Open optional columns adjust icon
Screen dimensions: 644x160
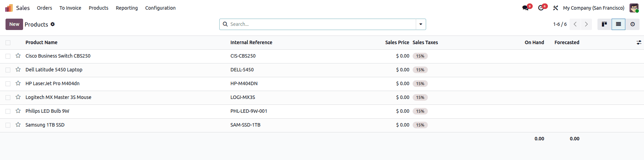[x=639, y=42]
